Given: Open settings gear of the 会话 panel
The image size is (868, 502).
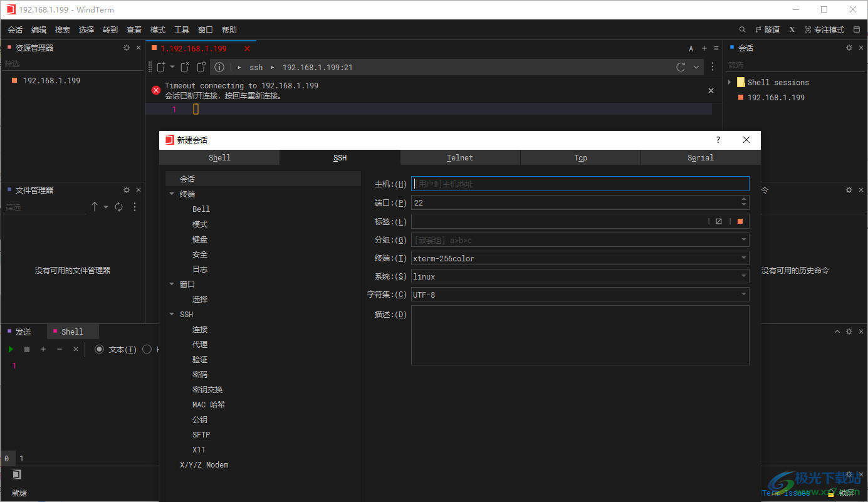Looking at the screenshot, I should [x=849, y=47].
